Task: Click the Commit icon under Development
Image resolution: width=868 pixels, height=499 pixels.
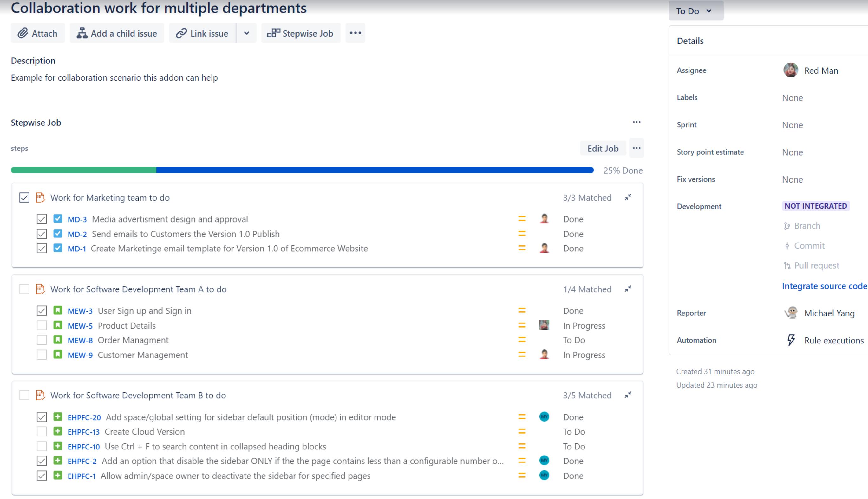Action: [787, 245]
